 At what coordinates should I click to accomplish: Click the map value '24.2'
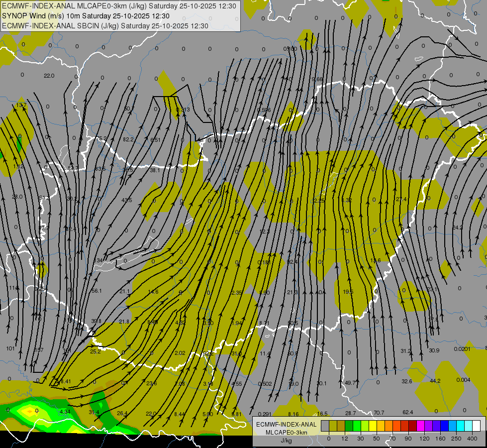click(x=458, y=227)
